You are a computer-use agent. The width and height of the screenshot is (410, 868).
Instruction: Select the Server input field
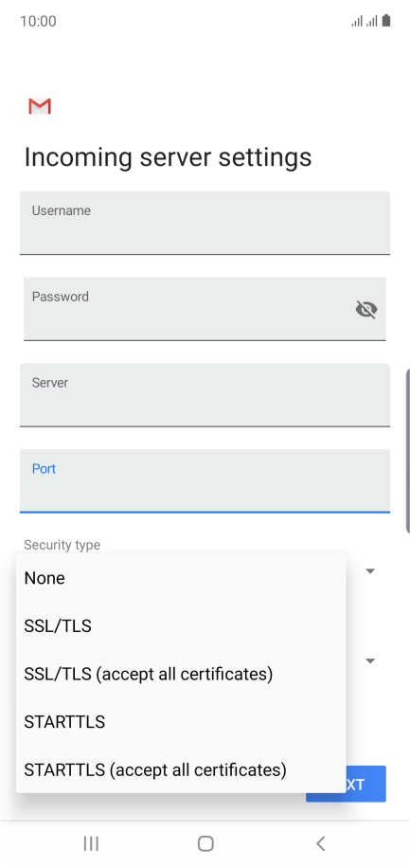coord(205,395)
